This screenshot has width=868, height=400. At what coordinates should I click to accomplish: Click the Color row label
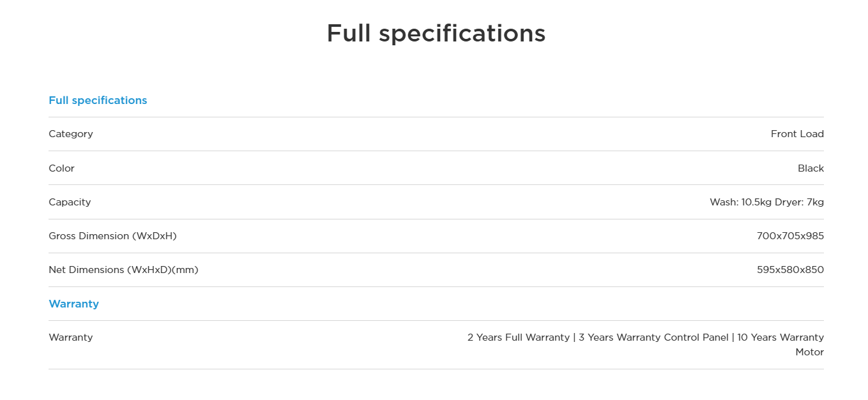(x=61, y=168)
